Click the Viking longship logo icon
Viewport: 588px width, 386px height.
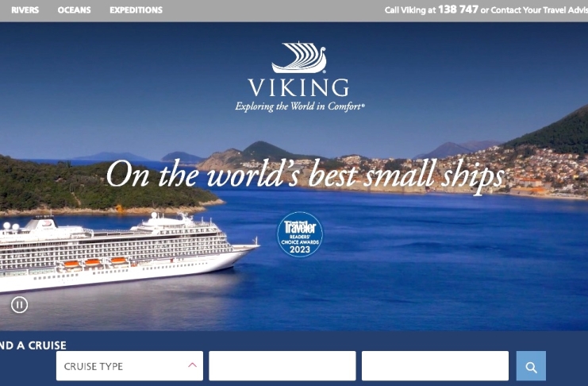(299, 57)
